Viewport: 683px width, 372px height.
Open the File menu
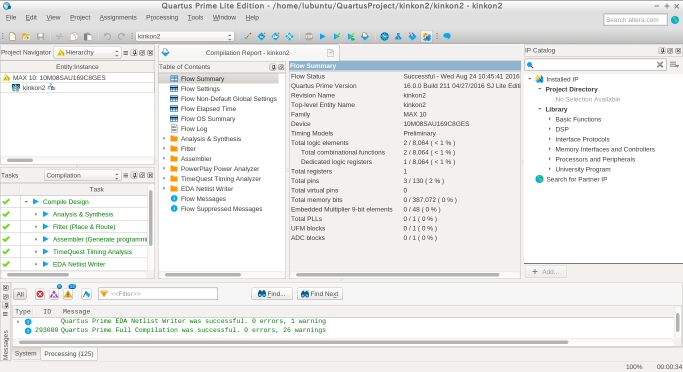[11, 17]
